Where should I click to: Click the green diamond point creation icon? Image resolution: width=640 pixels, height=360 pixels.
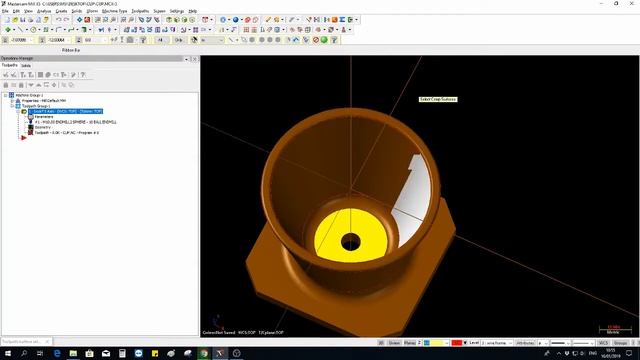(8, 29)
